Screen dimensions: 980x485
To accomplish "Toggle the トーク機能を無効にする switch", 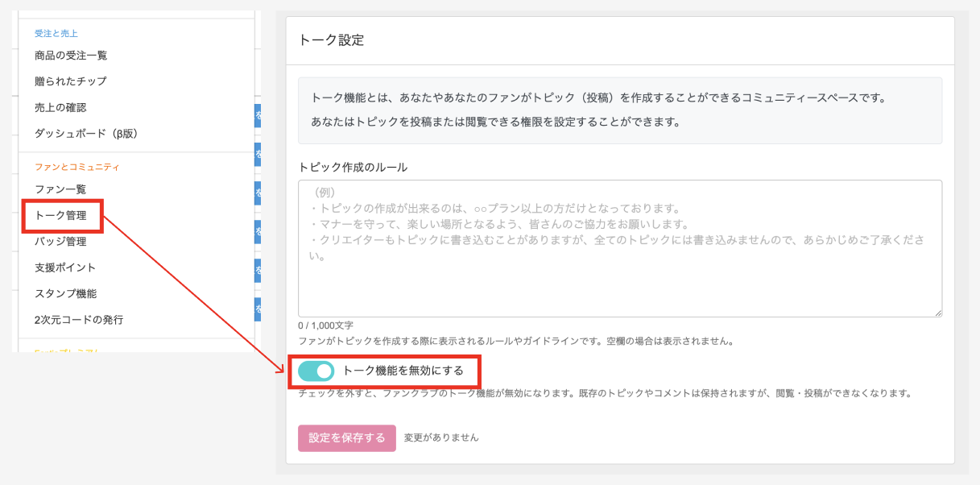I will (316, 371).
